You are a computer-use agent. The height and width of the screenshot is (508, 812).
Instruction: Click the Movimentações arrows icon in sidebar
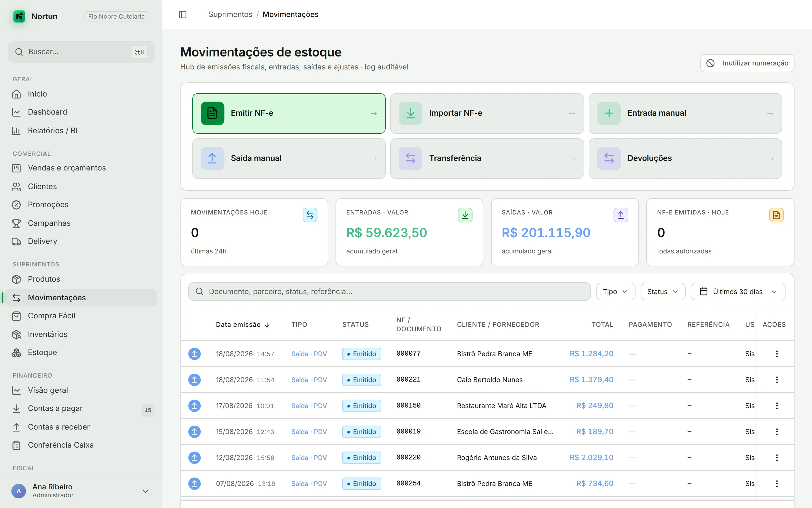(16, 297)
